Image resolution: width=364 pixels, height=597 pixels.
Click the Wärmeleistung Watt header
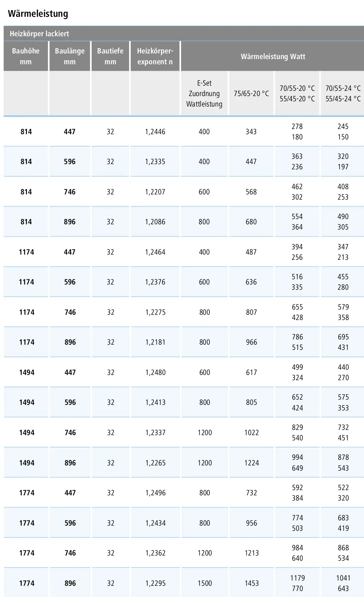click(273, 56)
